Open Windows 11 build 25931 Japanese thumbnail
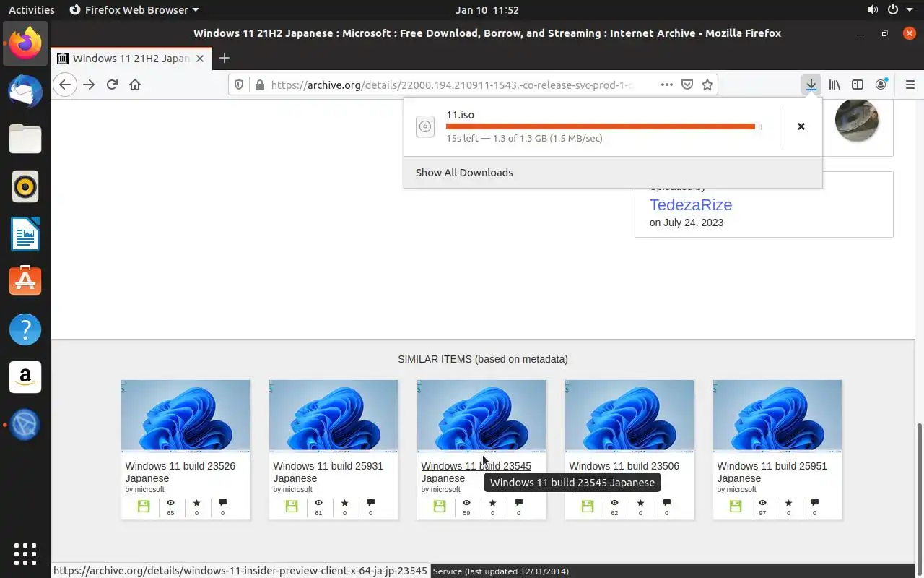The width and height of the screenshot is (924, 578). 334,415
